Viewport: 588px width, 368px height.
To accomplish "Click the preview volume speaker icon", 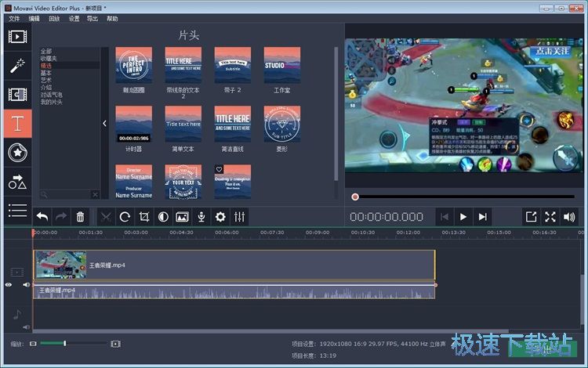I will click(569, 217).
